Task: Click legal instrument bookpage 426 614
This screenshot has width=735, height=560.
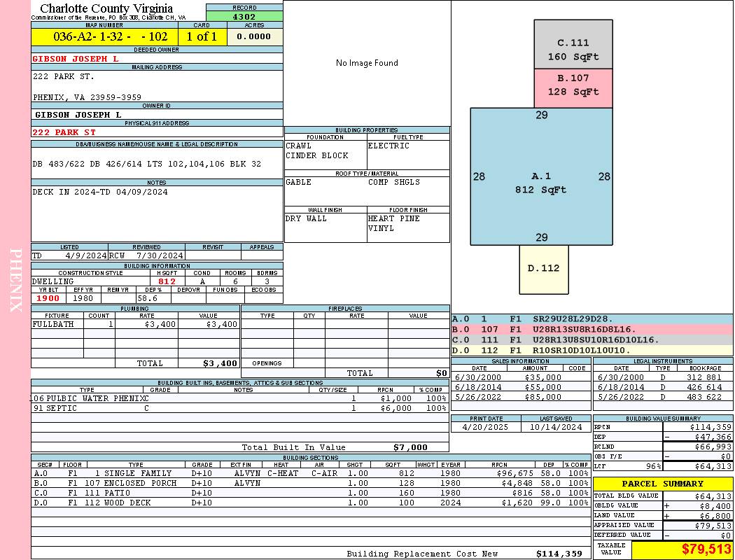Action: (704, 387)
